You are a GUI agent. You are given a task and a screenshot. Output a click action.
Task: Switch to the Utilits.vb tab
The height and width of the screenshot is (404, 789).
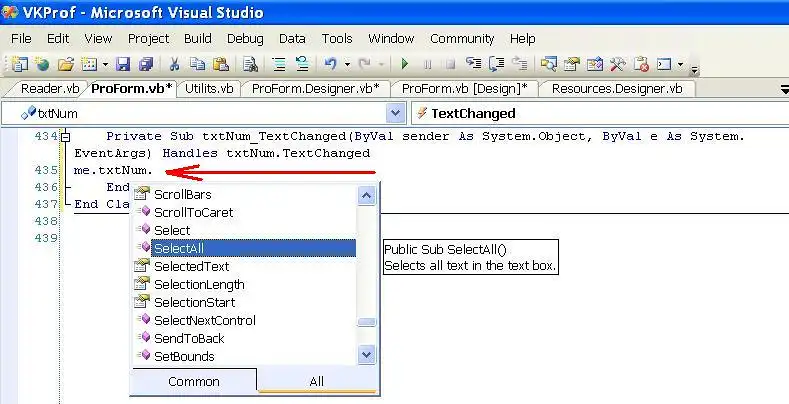(209, 88)
